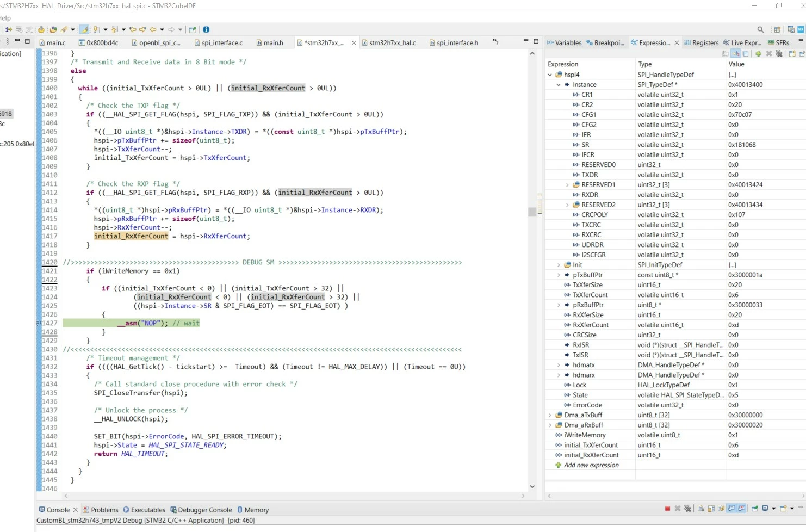Open the Back navigation history dropdown
806x532 pixels.
(162, 29)
